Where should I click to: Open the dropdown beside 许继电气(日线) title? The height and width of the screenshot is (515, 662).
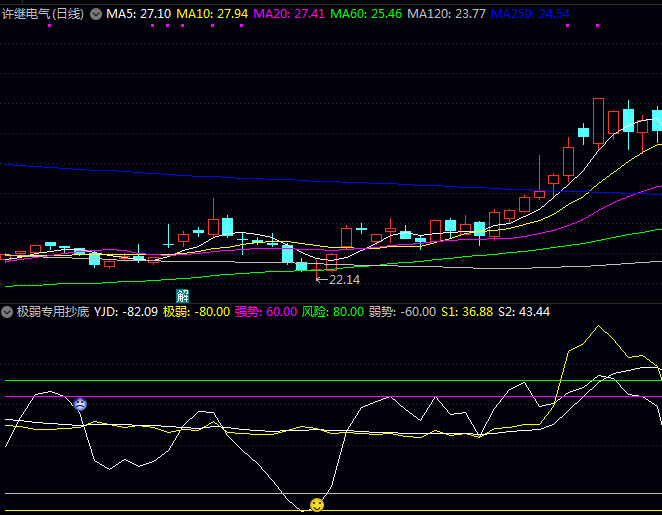click(x=96, y=14)
